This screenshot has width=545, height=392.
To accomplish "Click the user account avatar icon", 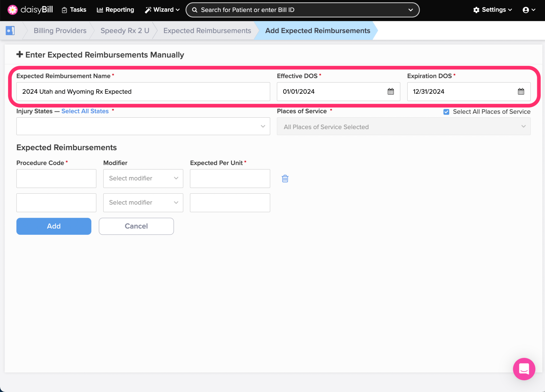I will (526, 10).
